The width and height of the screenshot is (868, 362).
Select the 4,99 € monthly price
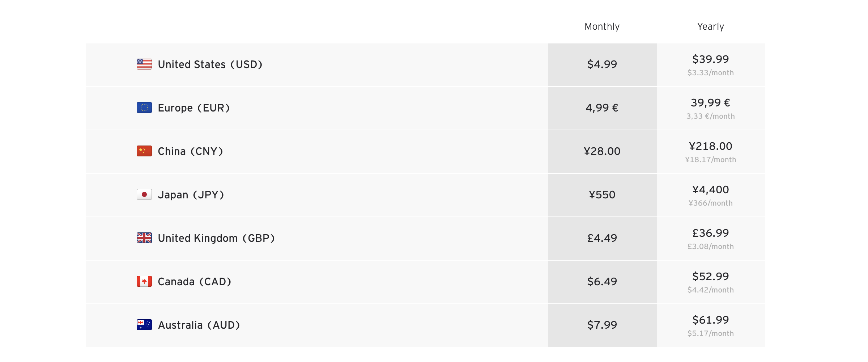(x=602, y=108)
